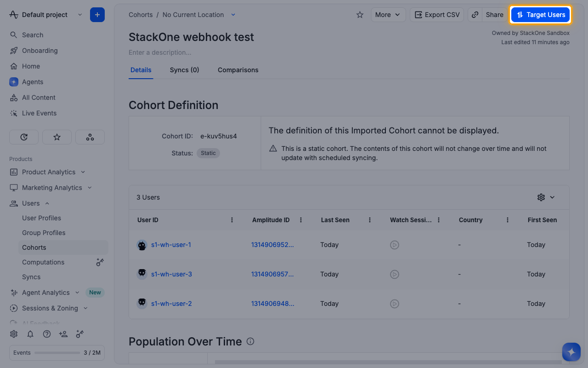Click the Static status badge
588x368 pixels.
coord(208,153)
